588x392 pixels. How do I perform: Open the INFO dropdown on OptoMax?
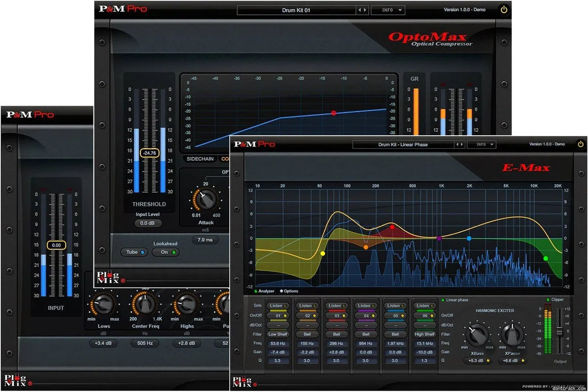[388, 10]
